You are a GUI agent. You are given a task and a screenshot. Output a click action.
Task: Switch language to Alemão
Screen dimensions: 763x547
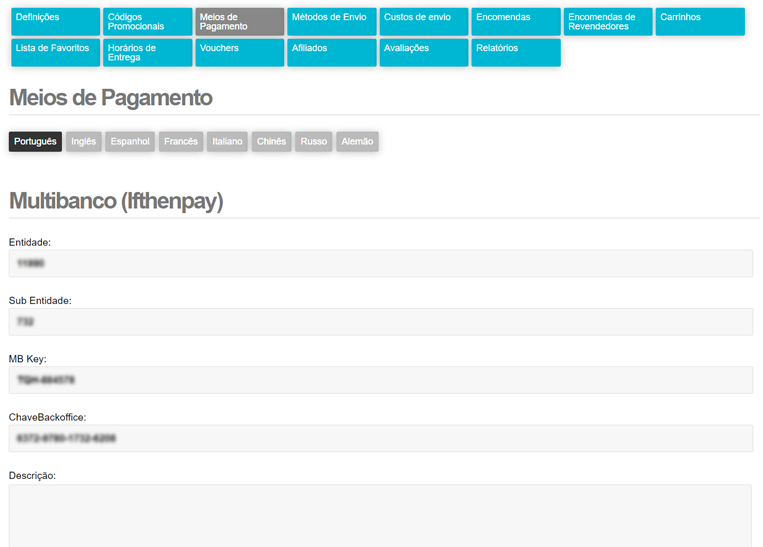click(357, 142)
